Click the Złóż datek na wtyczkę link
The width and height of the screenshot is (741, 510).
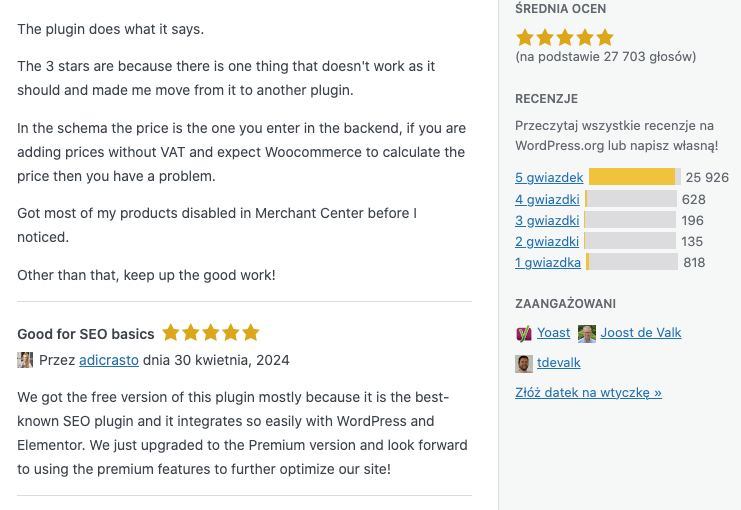pos(588,393)
